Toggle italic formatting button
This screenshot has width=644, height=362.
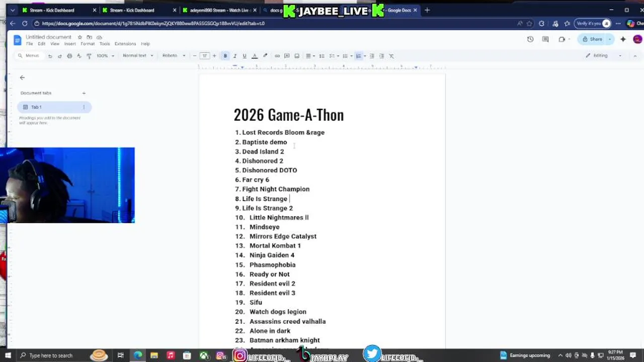click(234, 56)
